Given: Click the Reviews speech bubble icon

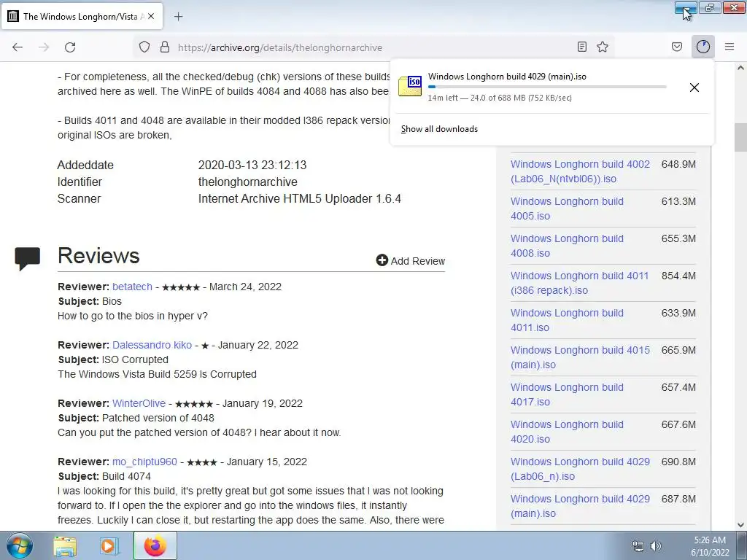Looking at the screenshot, I should [27, 259].
